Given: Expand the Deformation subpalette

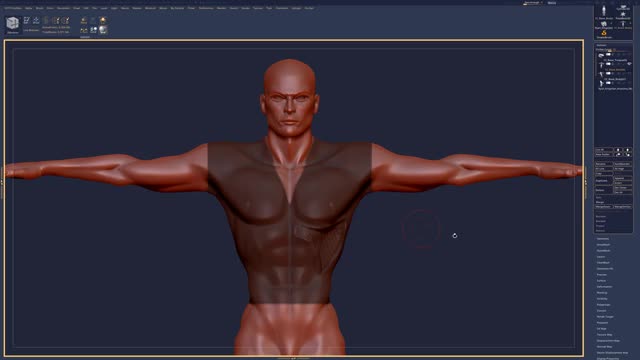Looking at the screenshot, I should [x=604, y=287].
